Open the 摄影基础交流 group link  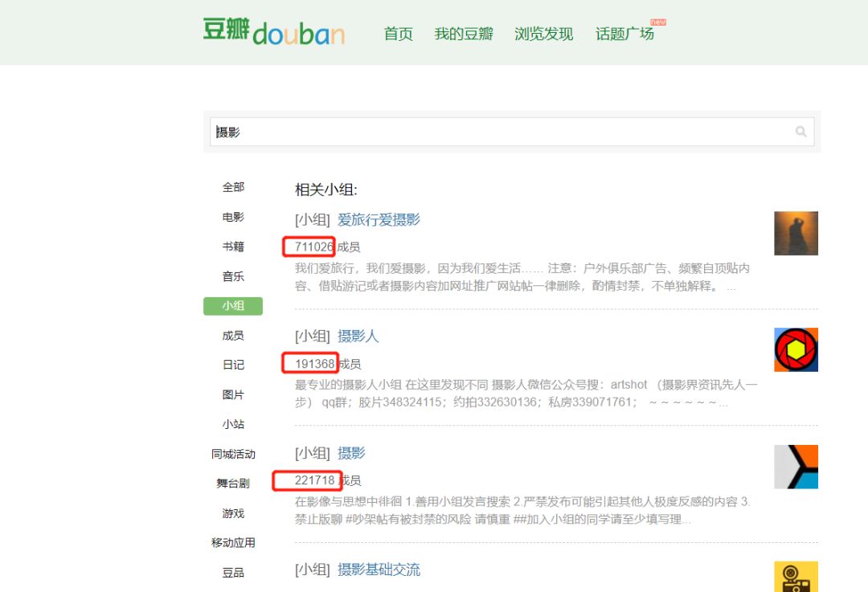(379, 570)
